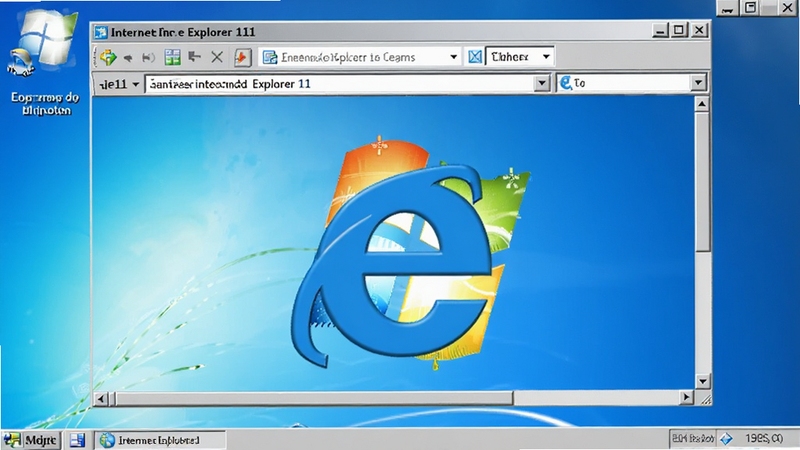Expand the Clbherx dropdown
800x450 pixels.
coord(546,57)
